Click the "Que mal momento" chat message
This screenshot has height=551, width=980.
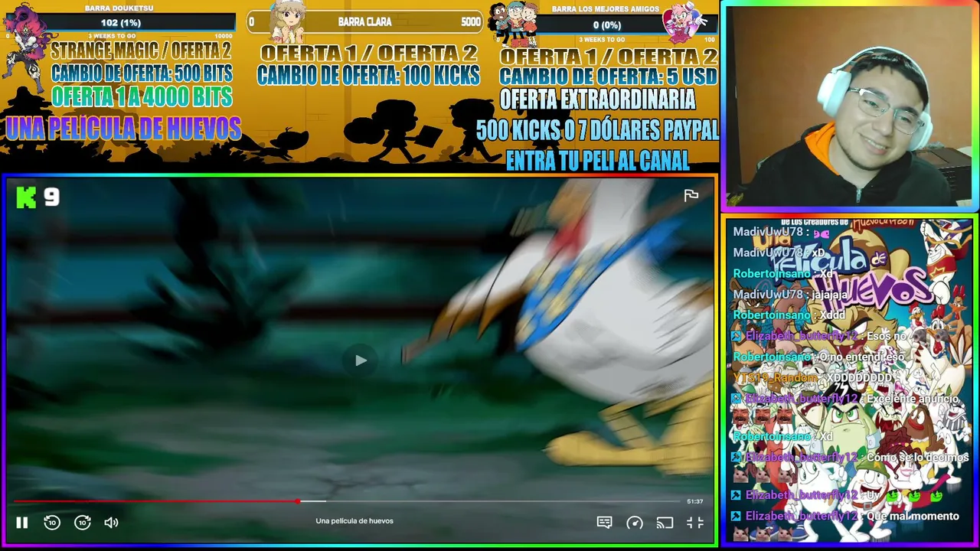(913, 517)
